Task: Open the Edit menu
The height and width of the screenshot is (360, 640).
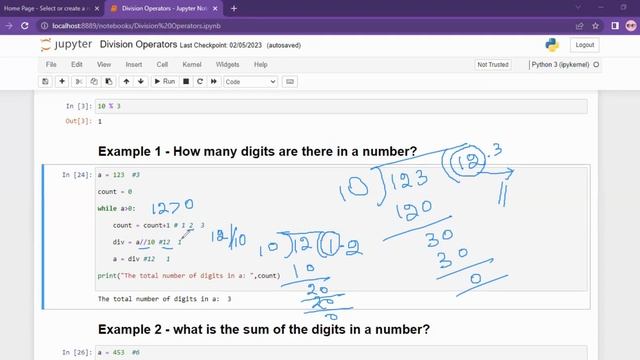Action: [77, 64]
